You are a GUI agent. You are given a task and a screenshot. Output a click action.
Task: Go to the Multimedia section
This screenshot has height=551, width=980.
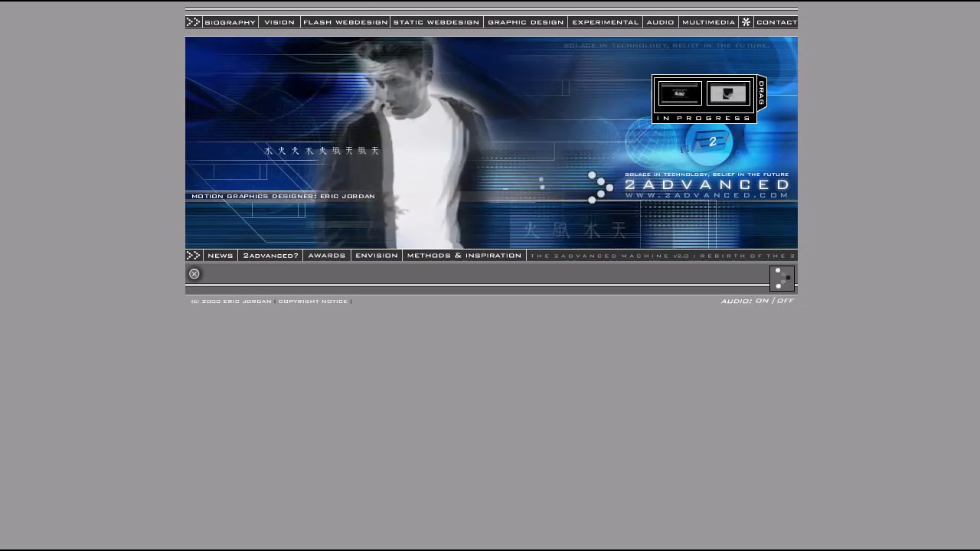708,22
